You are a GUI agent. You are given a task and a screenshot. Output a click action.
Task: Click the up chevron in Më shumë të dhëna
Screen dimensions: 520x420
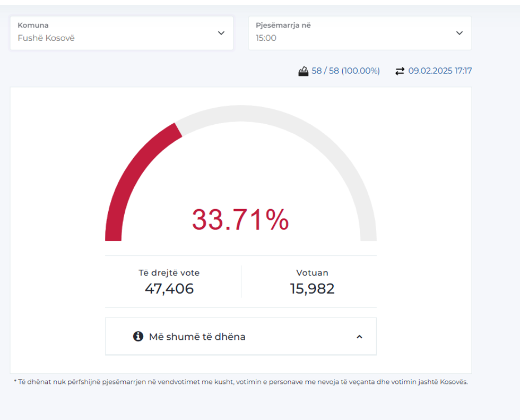click(359, 337)
